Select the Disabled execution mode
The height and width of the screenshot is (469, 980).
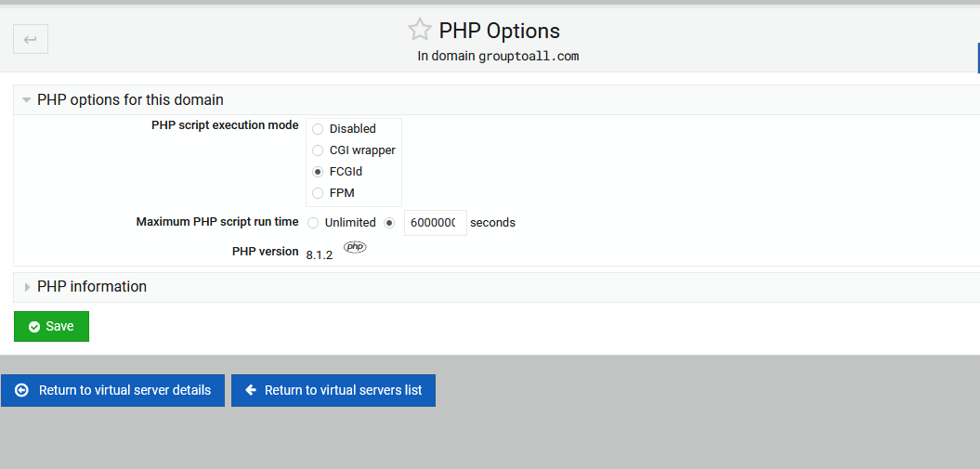pos(318,129)
